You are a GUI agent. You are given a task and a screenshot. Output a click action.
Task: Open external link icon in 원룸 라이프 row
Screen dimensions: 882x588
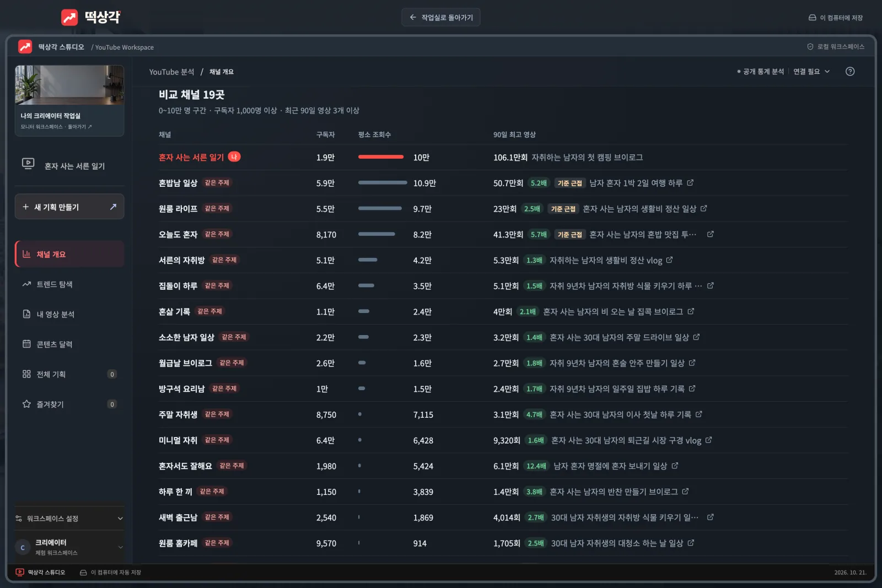coord(704,208)
